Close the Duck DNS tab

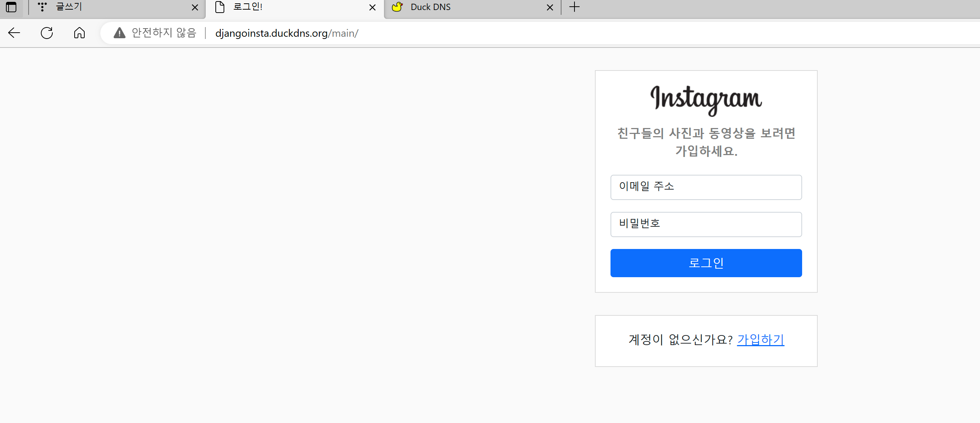tap(550, 7)
